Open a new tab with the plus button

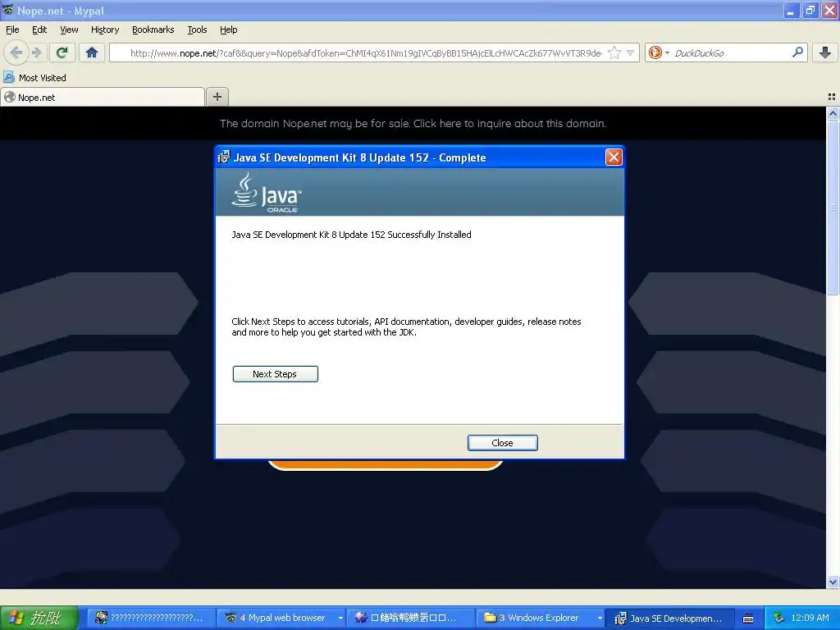[217, 97]
